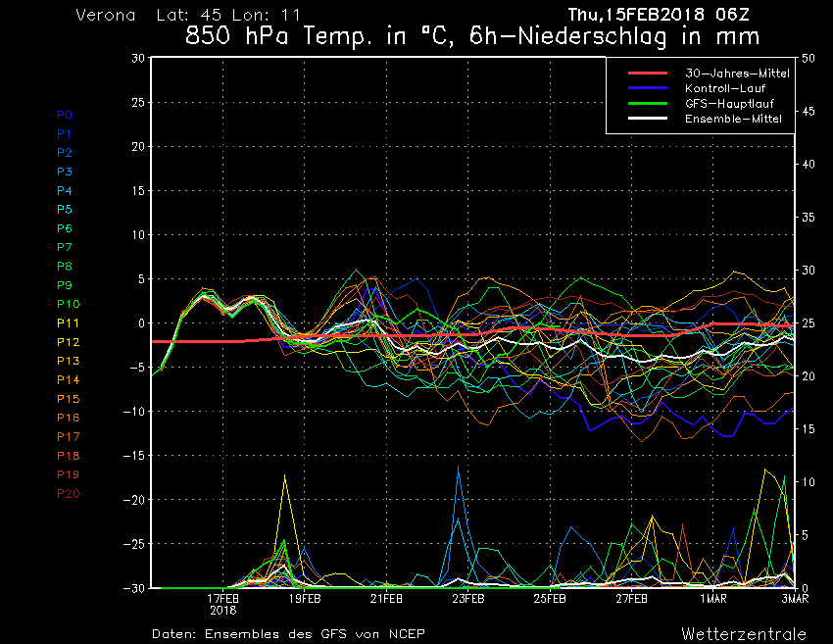Click the P5 ensemble member label
The image size is (833, 644).
65,210
